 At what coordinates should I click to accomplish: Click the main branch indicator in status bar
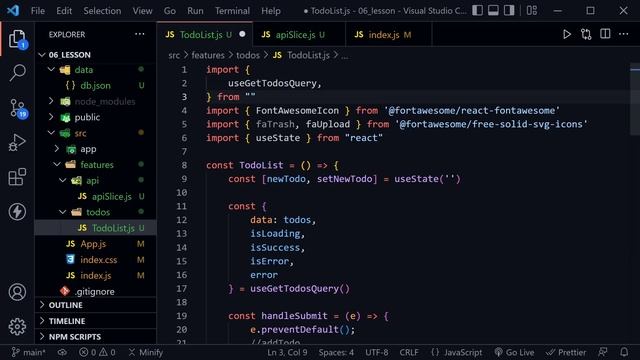coord(28,352)
